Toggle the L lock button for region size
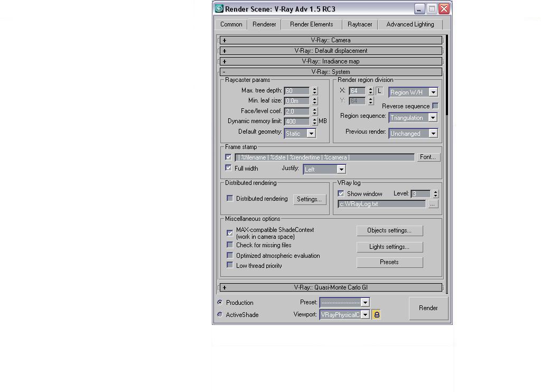Image resolution: width=541 pixels, height=392 pixels. 379,91
